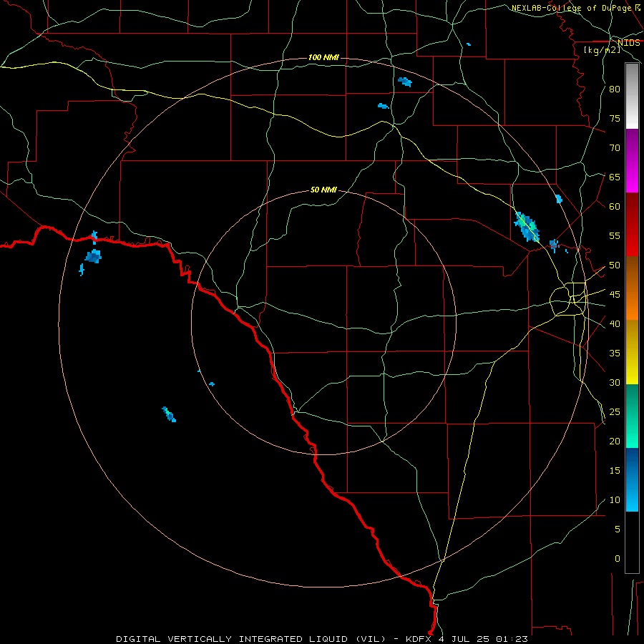644x644 pixels.
Task: Click the '15' value on the VIL scale
Action: click(615, 471)
